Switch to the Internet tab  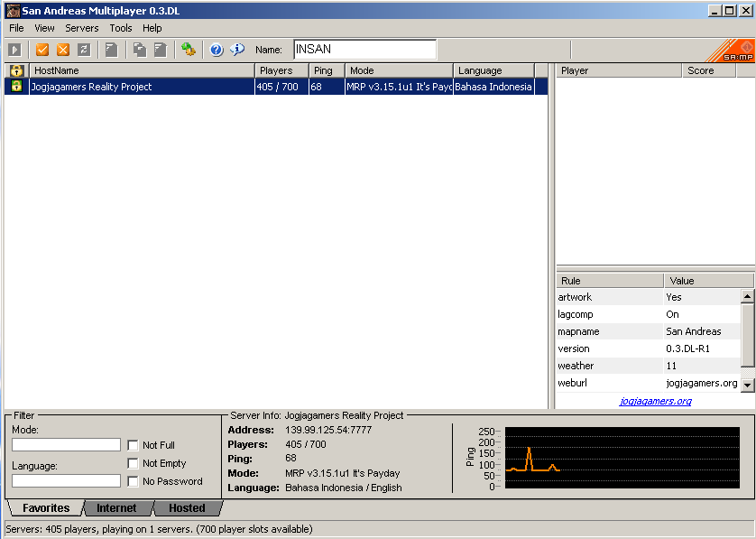point(116,508)
